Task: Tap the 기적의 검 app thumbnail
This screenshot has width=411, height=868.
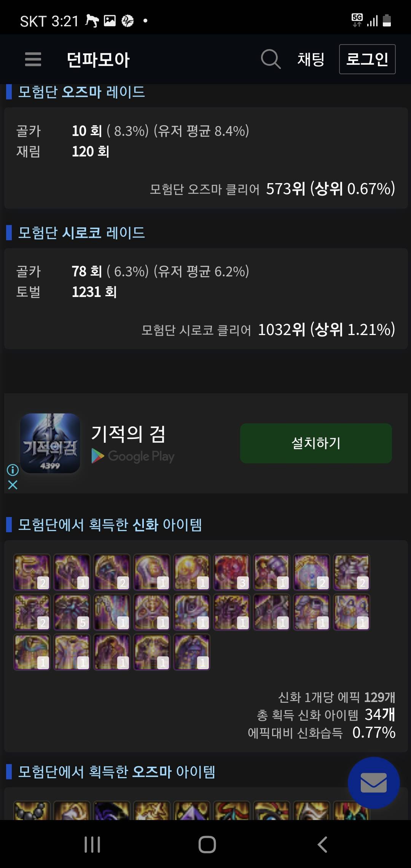Action: [50, 443]
